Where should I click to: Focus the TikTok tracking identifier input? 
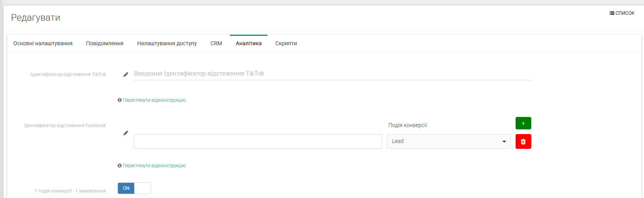point(332,74)
